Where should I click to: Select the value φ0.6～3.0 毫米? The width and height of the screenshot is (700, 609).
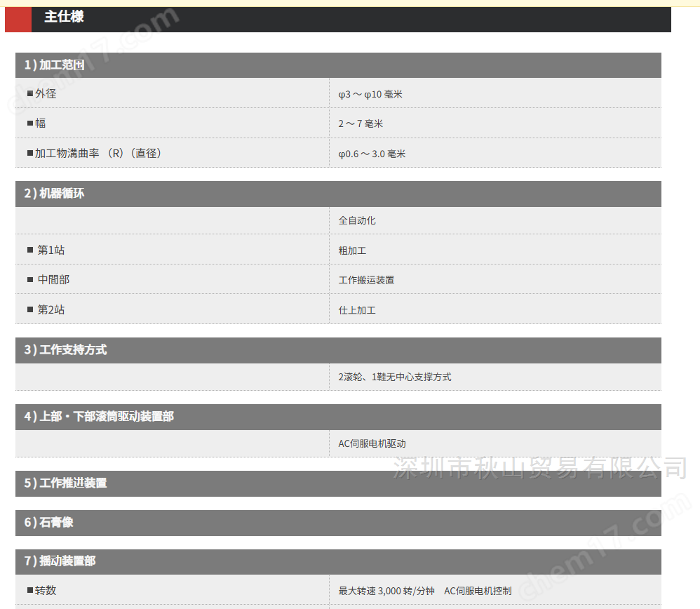click(372, 154)
